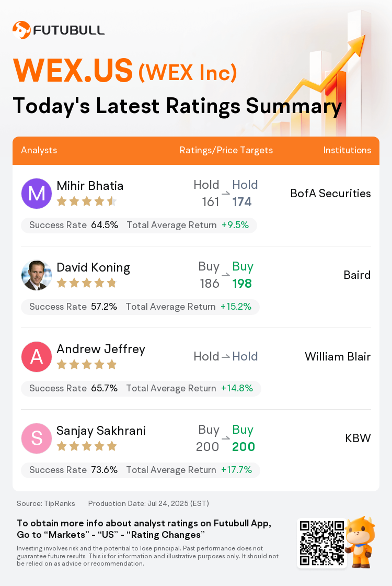Select the Institutions column header

[347, 150]
